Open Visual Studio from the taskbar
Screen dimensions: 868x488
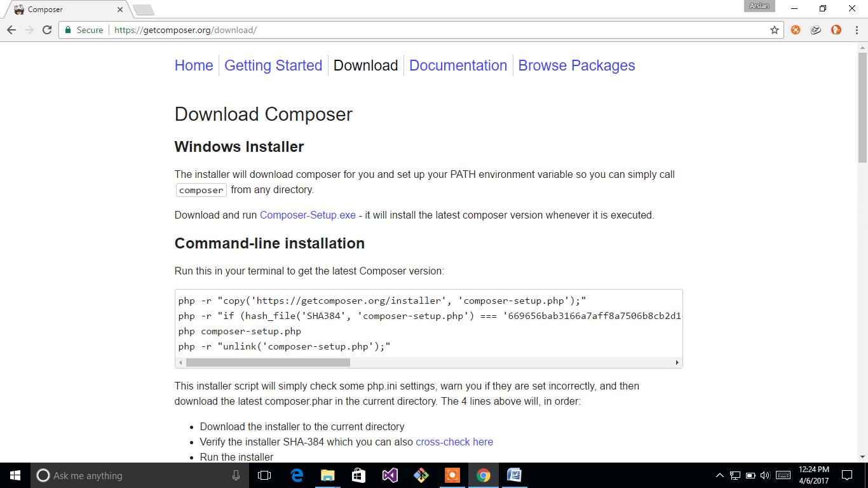[x=390, y=475]
